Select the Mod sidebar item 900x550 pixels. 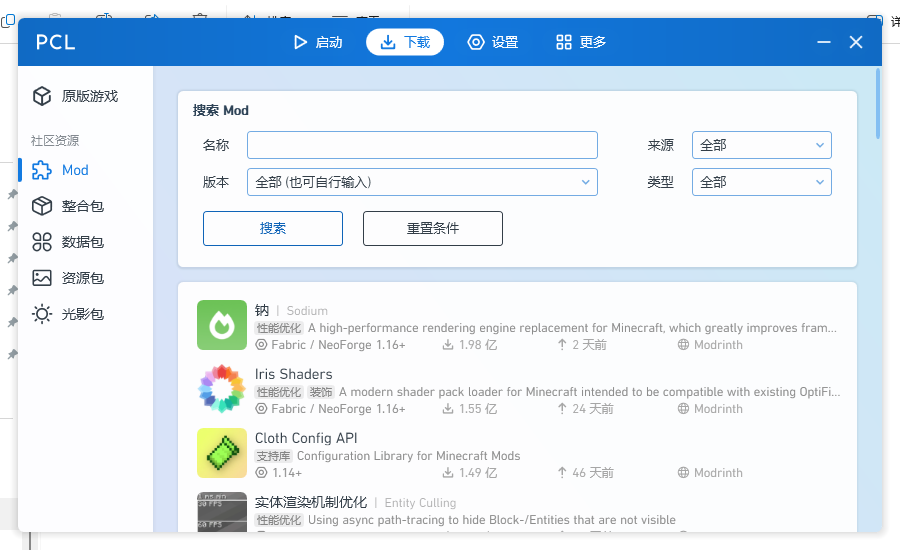(x=86, y=170)
